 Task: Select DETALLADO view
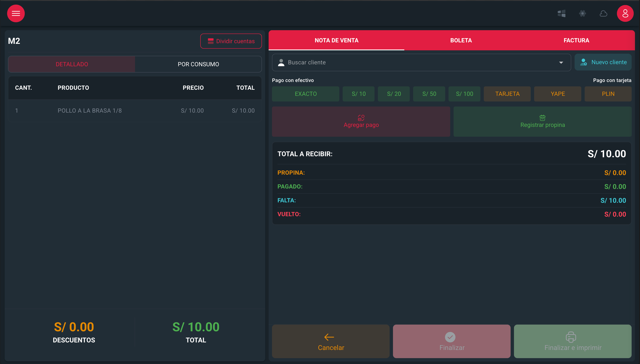[72, 64]
